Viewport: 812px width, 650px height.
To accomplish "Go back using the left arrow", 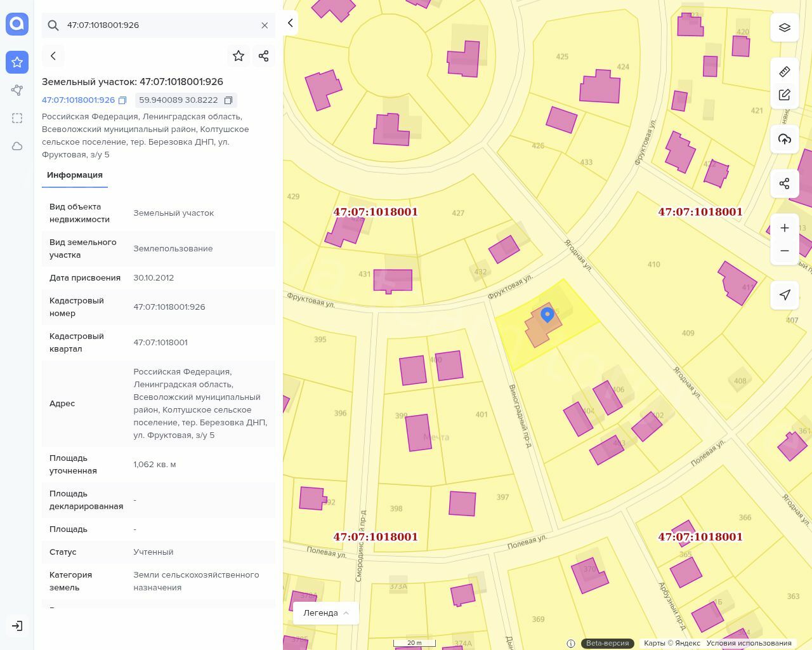I will [x=53, y=56].
